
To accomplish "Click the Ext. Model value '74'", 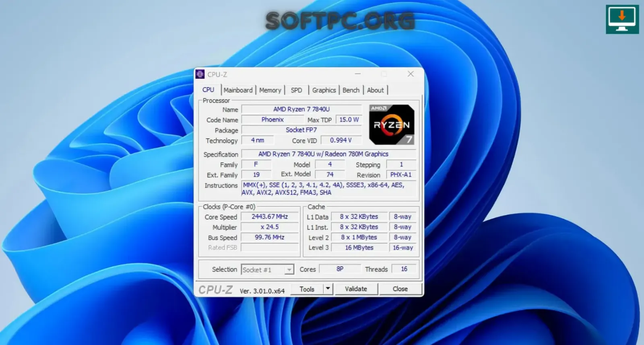I will coord(330,175).
